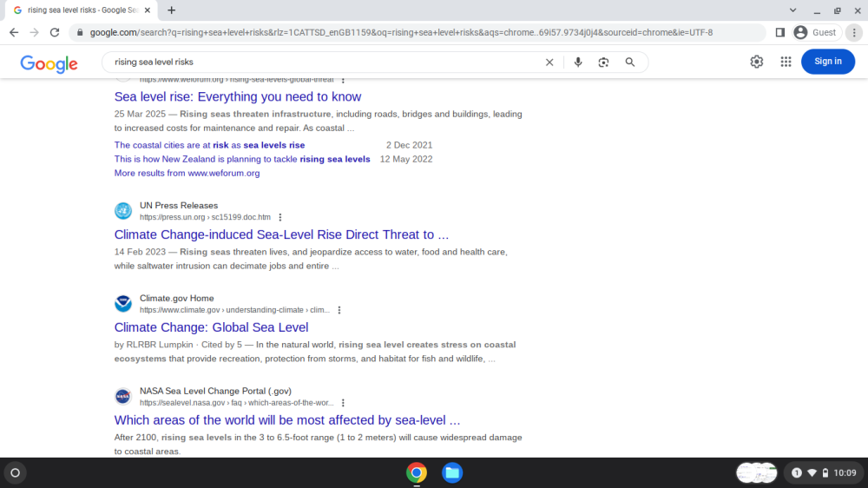Click the UN Press Releases favicon
The width and height of the screenshot is (868, 488).
tap(123, 210)
